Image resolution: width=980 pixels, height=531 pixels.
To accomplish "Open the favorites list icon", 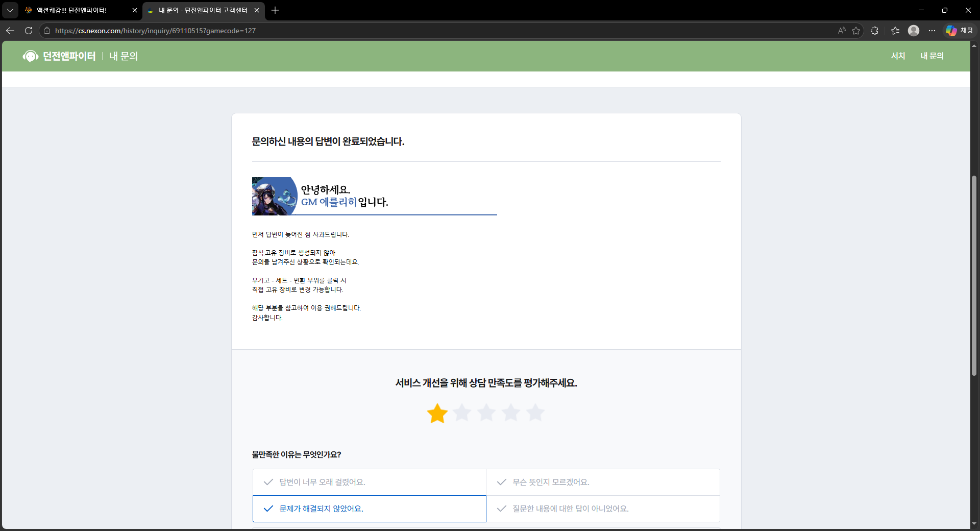I will [x=895, y=31].
